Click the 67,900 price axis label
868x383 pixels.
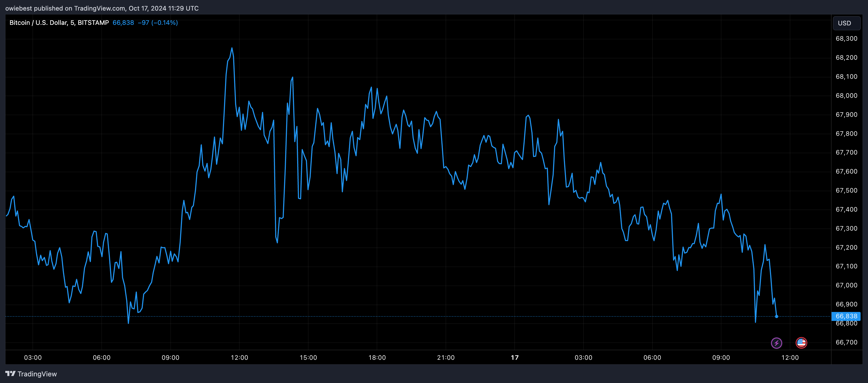click(x=846, y=115)
